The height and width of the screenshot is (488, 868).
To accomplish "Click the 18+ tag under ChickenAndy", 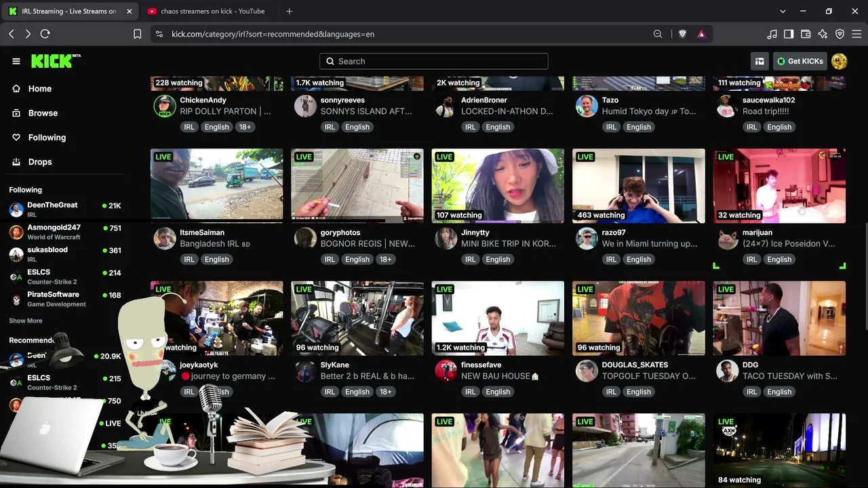I will (x=245, y=127).
